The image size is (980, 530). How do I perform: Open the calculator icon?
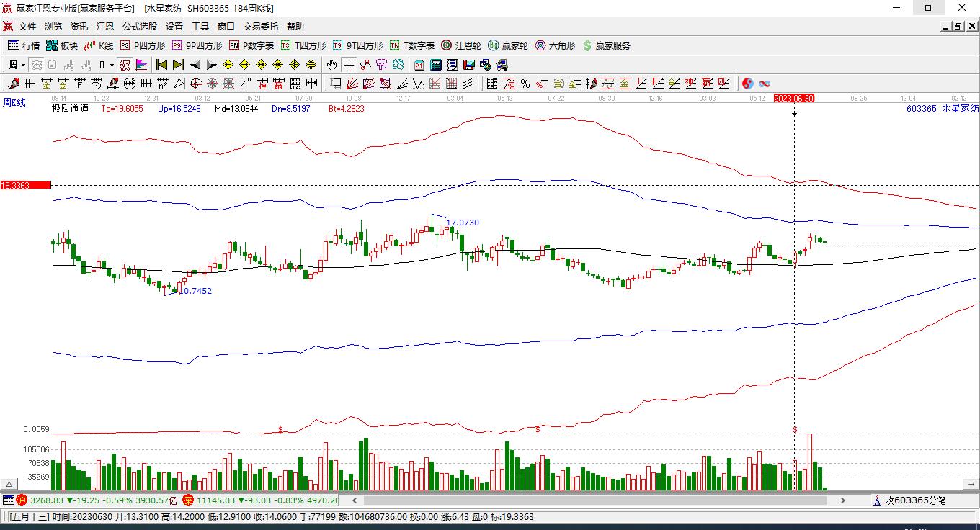click(x=435, y=65)
